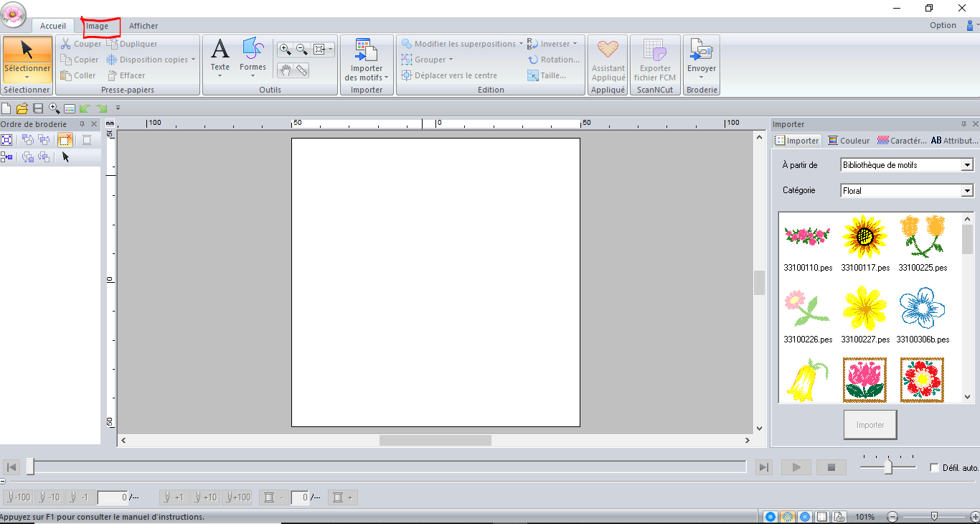Click the Option link

943,25
